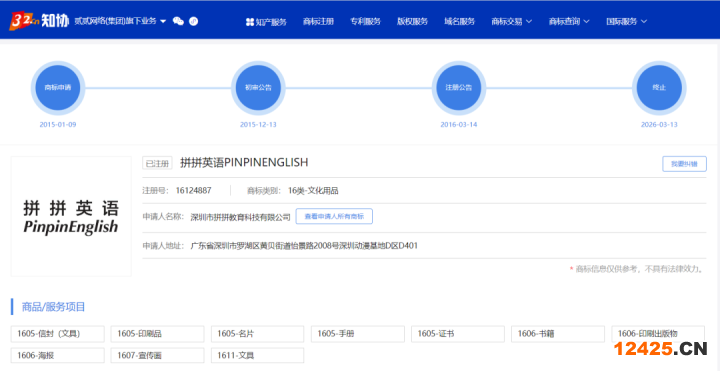The image size is (720, 371).
Task: Click the 知产服务 four-petal icon
Action: point(249,22)
